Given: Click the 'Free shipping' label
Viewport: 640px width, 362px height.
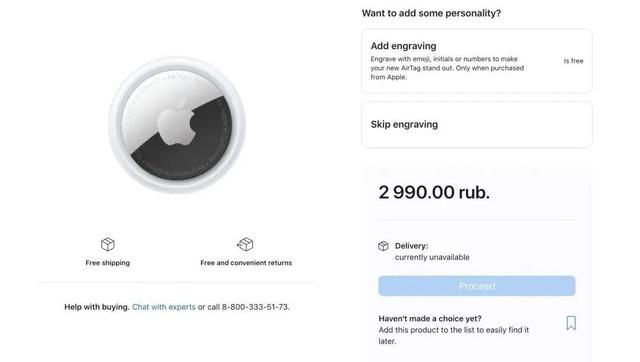Looking at the screenshot, I should point(108,263).
